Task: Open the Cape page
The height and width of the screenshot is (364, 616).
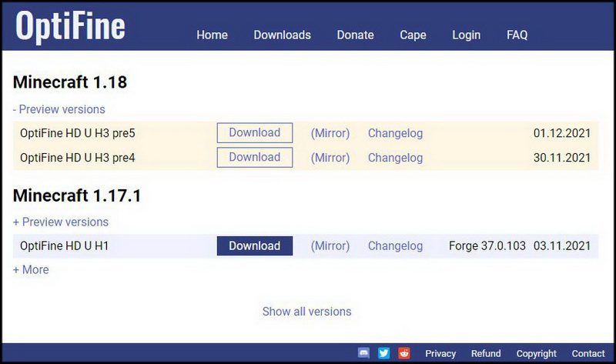Action: click(x=413, y=35)
